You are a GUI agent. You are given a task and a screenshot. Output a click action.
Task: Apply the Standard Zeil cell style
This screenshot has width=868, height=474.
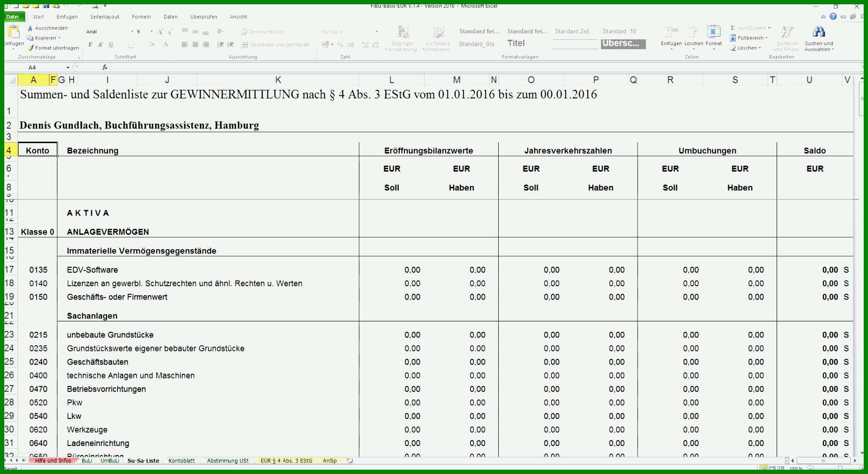pos(572,31)
